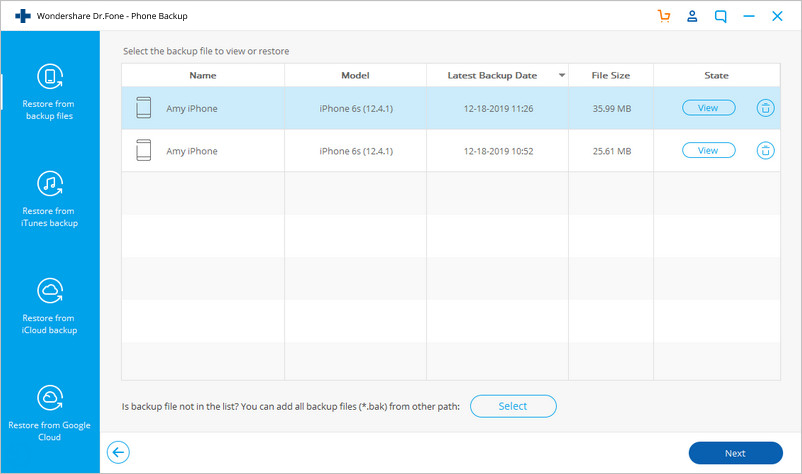
Task: Open Restore from iTunes backup section
Action: [x=50, y=199]
